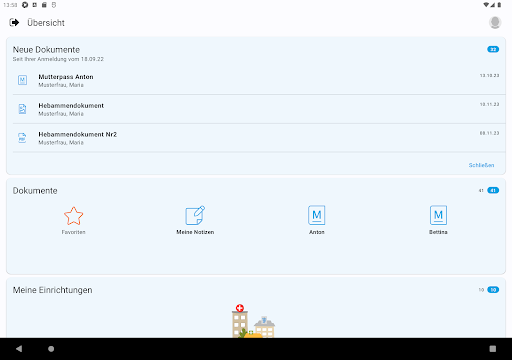Screen dimensions: 512x360
Task: Tap the Übersicht page title
Action: [x=46, y=23]
